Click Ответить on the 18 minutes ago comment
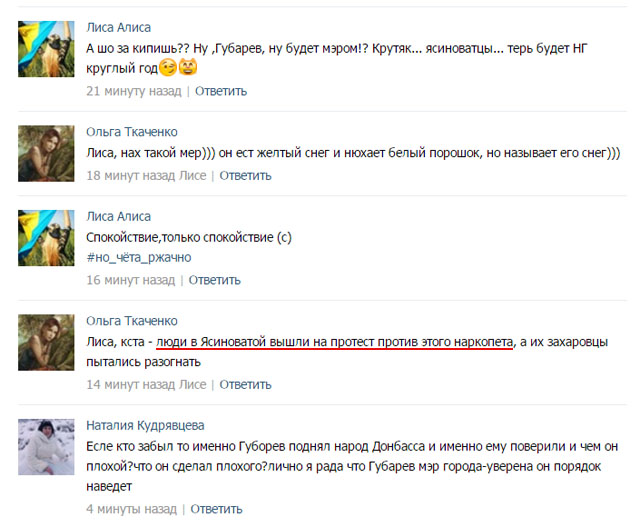The image size is (640, 527). pos(245,176)
